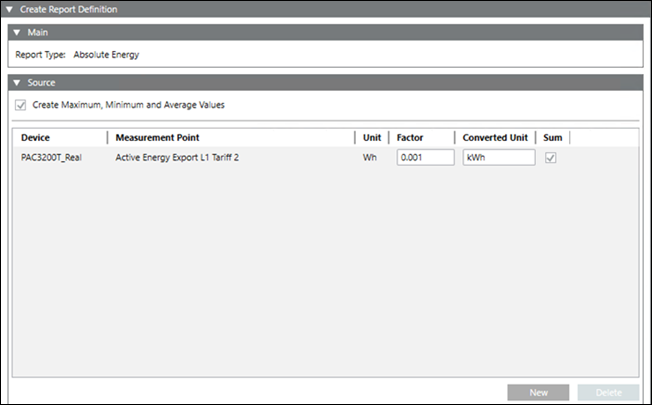Click the Sum column header
Viewport: 652px width, 405px height.
click(553, 138)
